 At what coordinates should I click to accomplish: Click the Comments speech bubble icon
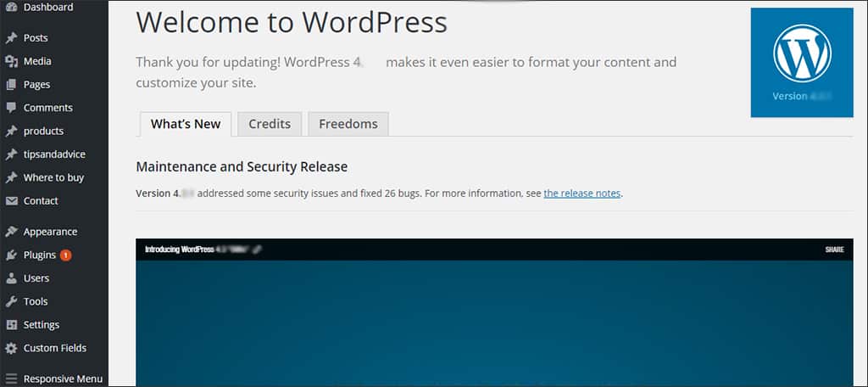pos(11,108)
